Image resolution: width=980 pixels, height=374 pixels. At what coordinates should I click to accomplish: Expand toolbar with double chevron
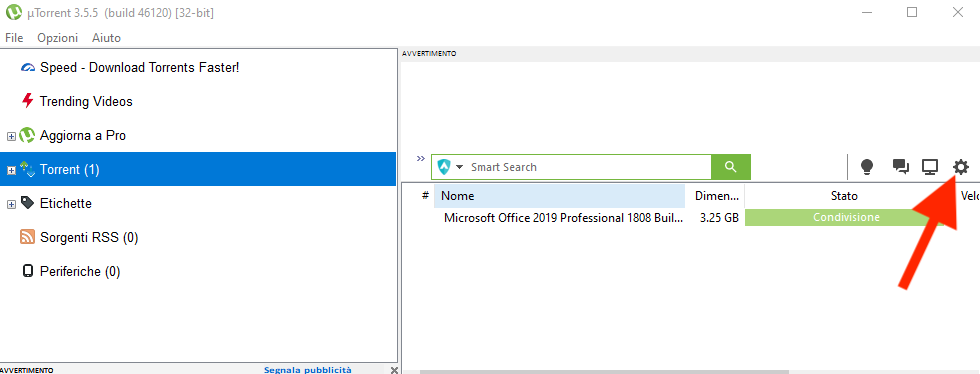click(421, 158)
